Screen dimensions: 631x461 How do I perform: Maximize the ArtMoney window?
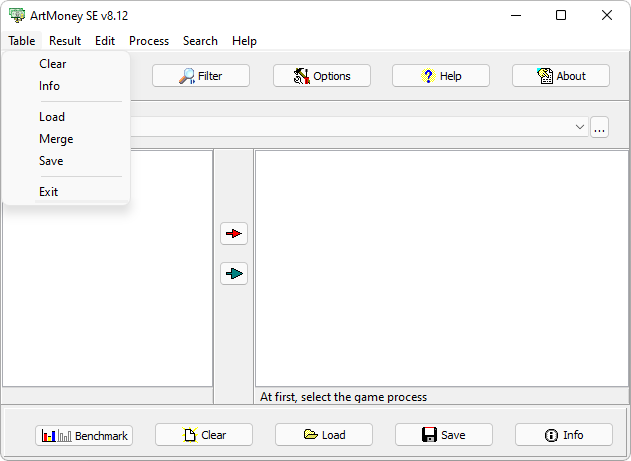pos(561,15)
